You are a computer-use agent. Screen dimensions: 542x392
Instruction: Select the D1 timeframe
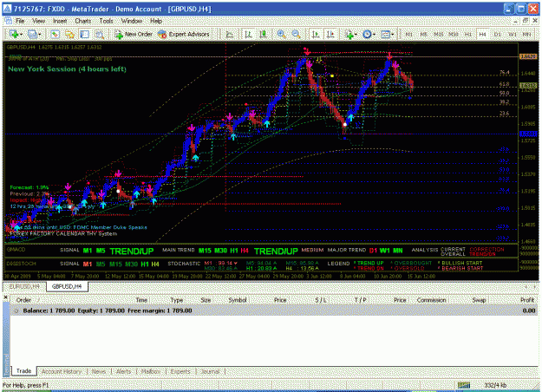(x=498, y=34)
